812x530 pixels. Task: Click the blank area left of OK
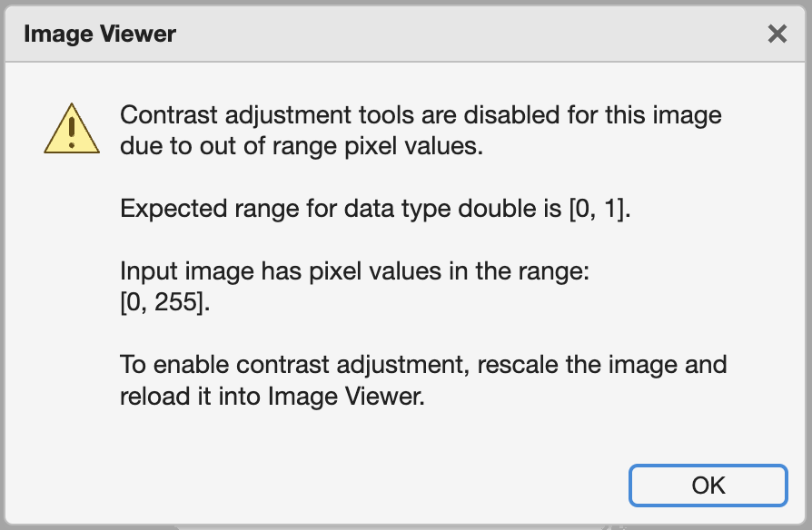362,486
